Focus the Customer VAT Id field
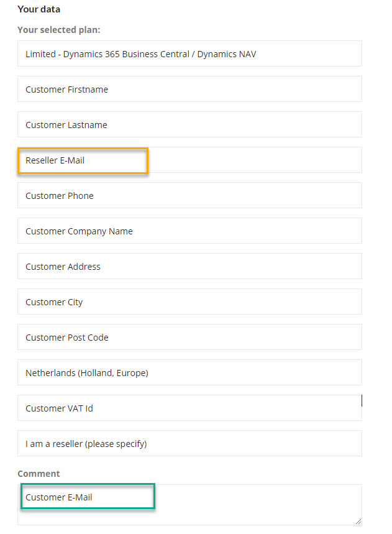The height and width of the screenshot is (534, 392). click(x=189, y=408)
